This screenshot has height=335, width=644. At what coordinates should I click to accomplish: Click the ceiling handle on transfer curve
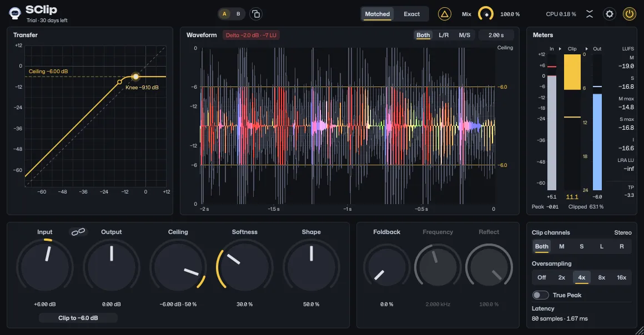pos(135,77)
